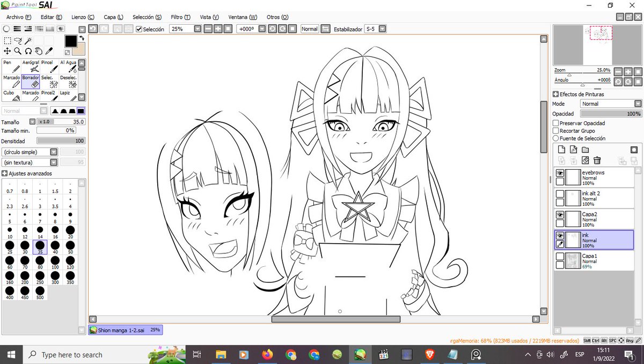Click the Normal view mode button

coord(310,29)
